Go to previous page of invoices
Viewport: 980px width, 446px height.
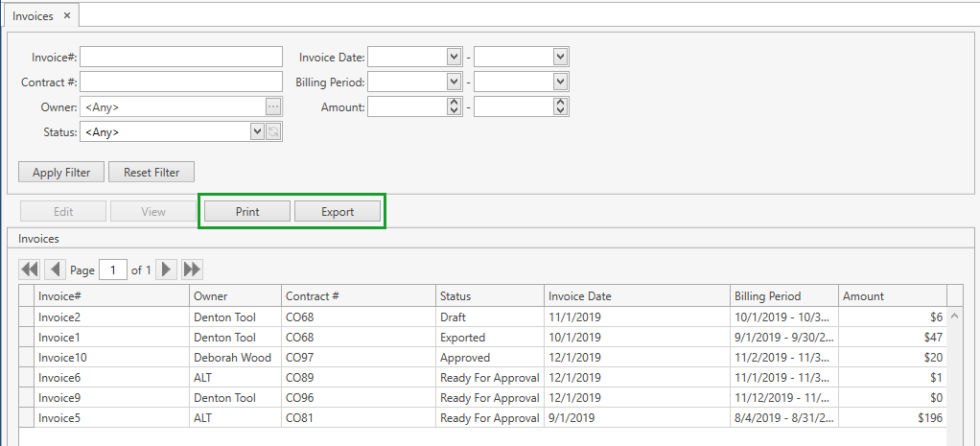coord(55,270)
